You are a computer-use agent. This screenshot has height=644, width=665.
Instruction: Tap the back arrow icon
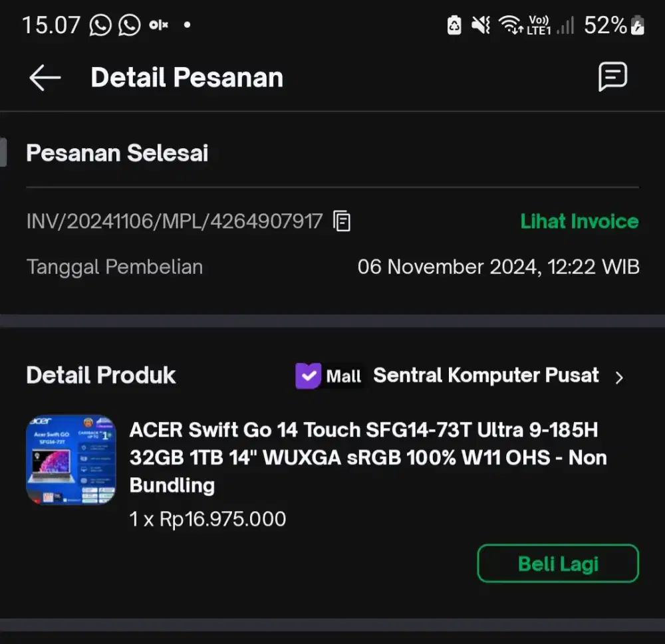pyautogui.click(x=45, y=78)
